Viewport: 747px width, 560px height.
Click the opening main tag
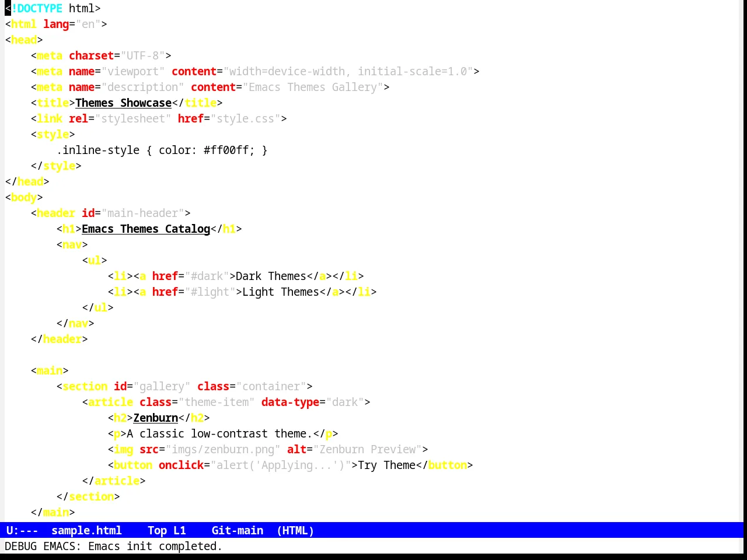click(50, 370)
